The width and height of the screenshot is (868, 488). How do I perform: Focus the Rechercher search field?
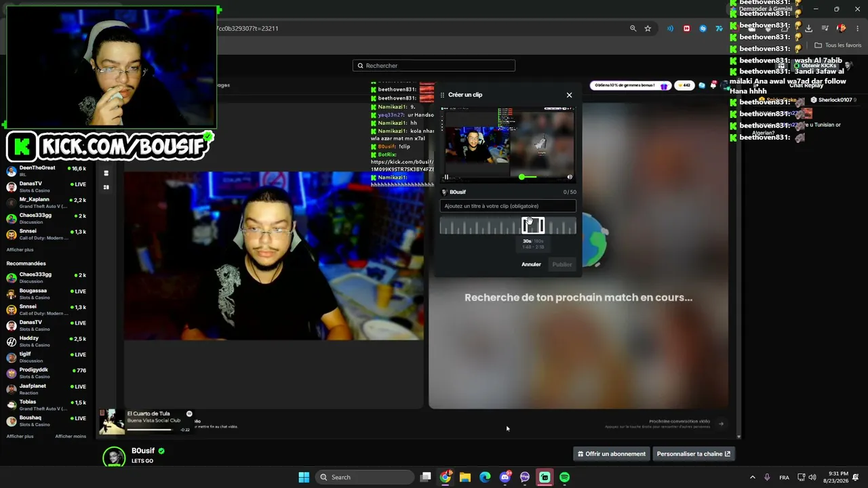[434, 66]
